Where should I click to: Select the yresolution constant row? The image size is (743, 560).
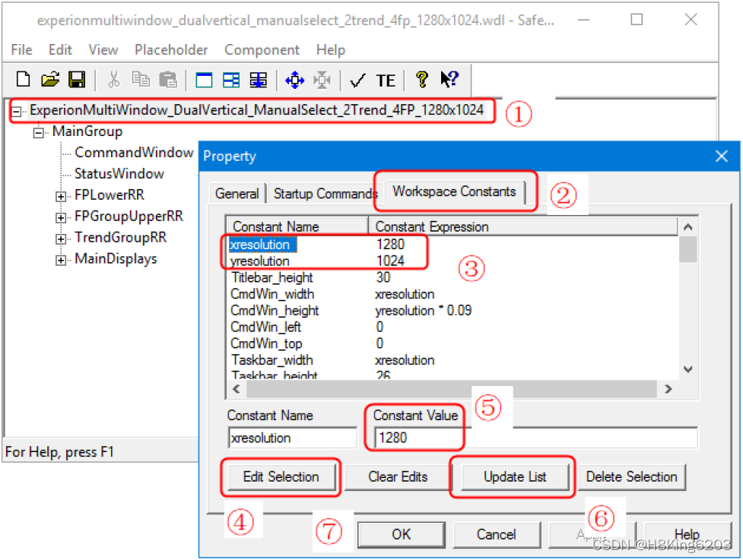pyautogui.click(x=452, y=261)
